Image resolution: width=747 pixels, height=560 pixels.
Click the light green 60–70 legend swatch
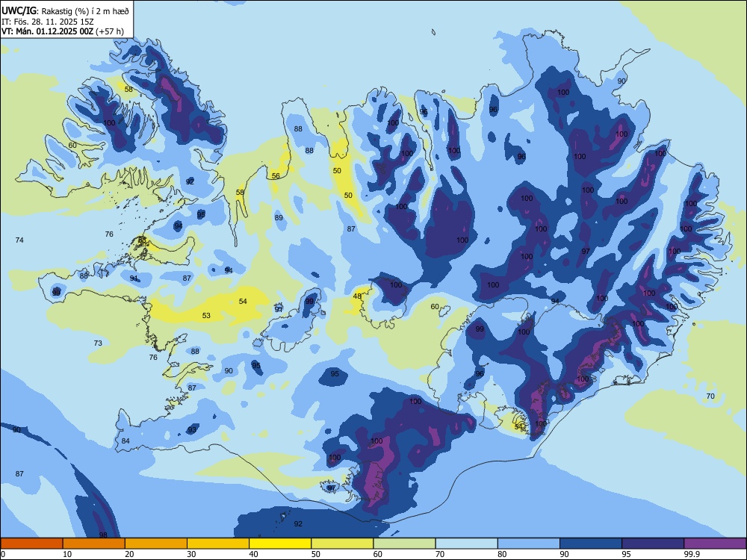tap(404, 544)
